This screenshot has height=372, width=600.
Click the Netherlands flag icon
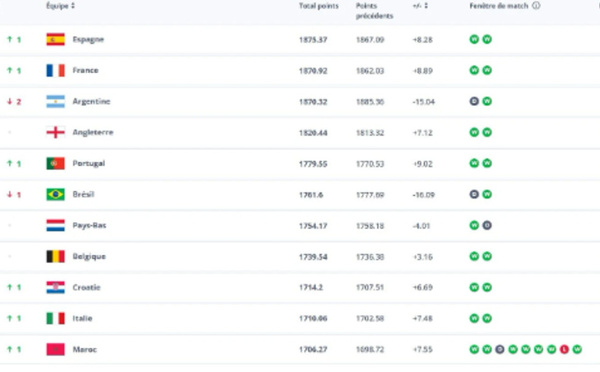(55, 225)
